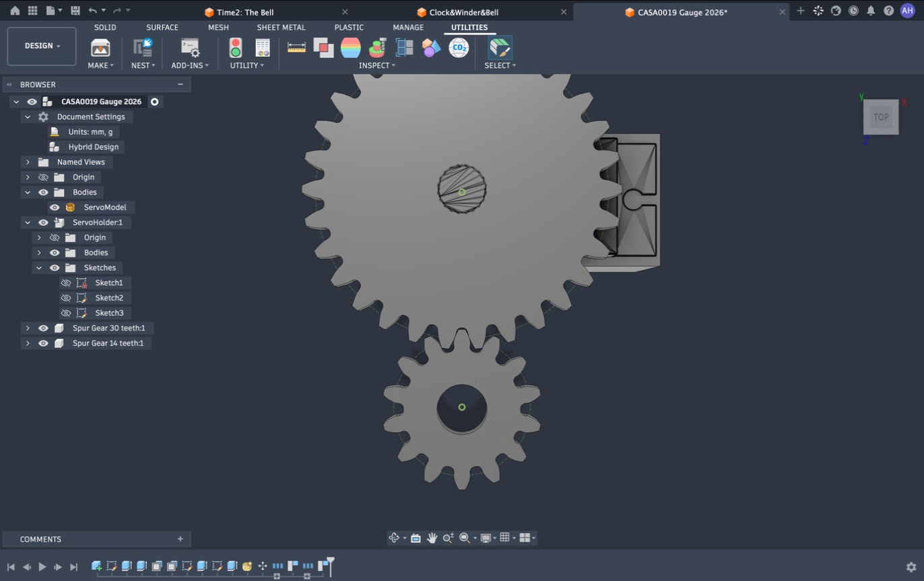Click the traffic light Utility icon

tap(236, 48)
